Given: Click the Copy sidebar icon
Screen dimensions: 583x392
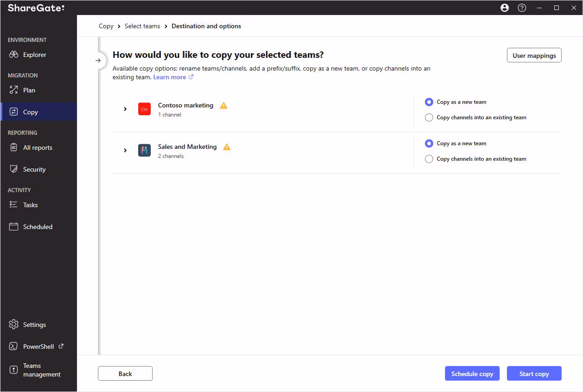Looking at the screenshot, I should click(14, 112).
